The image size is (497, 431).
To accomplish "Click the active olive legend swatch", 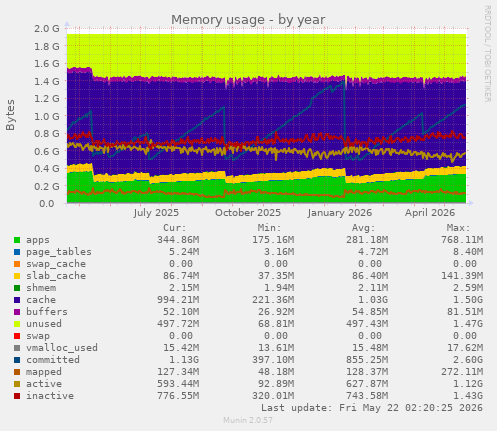I will point(17,384).
